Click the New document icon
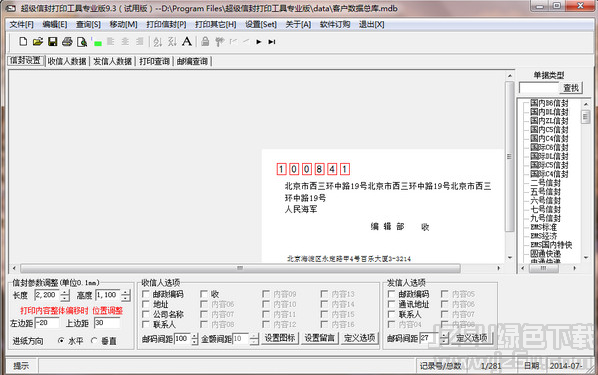This screenshot has width=598, height=375. pos(23,42)
